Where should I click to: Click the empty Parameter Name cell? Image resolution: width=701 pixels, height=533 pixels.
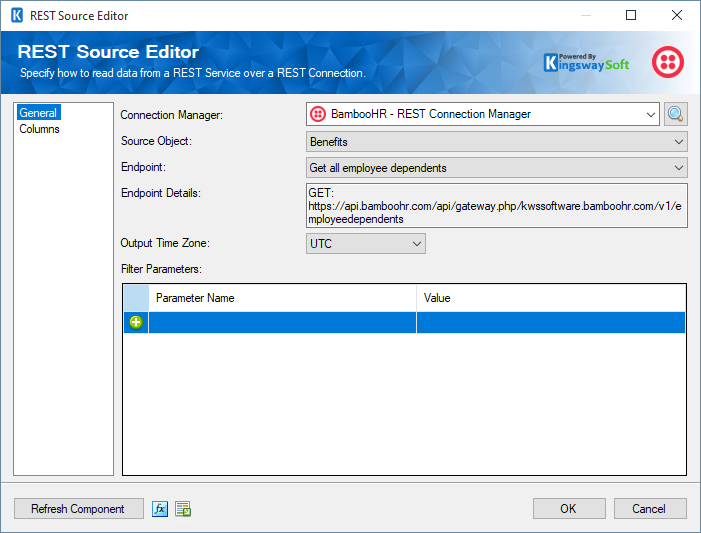click(283, 322)
